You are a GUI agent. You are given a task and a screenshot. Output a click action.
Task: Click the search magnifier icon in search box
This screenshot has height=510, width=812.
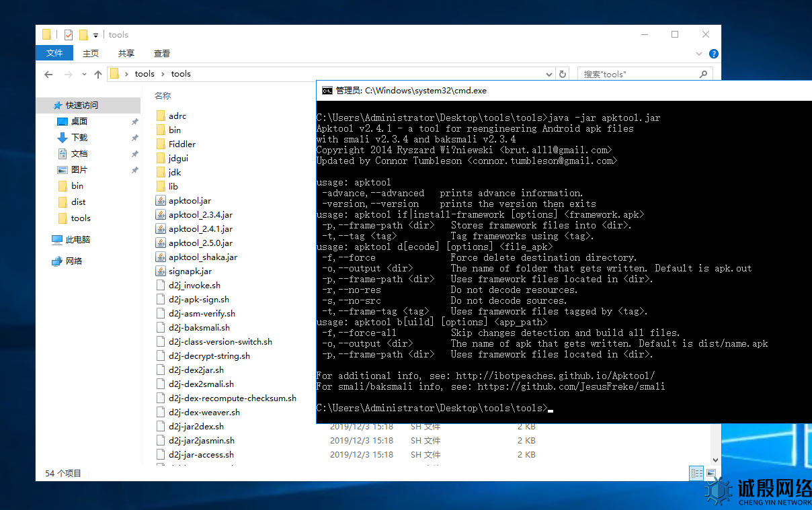[x=704, y=74]
